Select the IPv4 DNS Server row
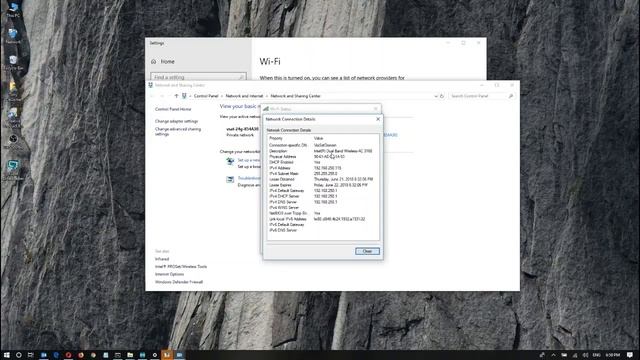640x360 pixels. pyautogui.click(x=323, y=202)
